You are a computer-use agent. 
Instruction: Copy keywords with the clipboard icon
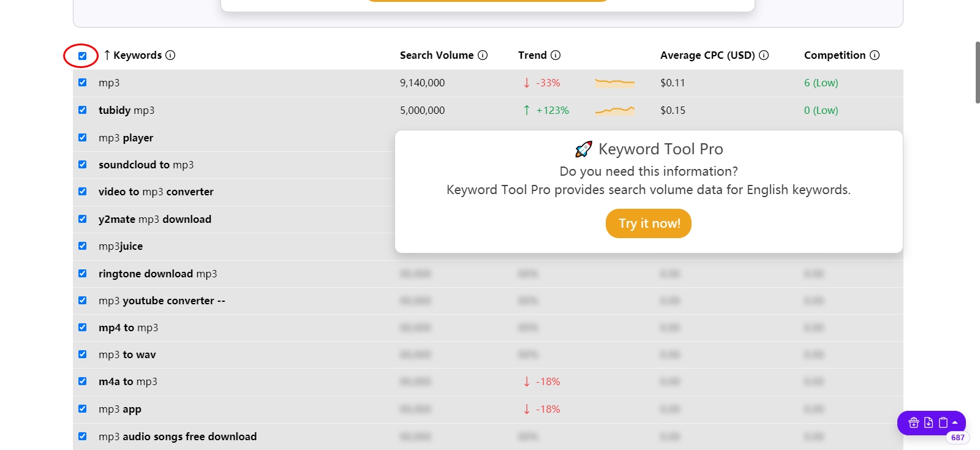pyautogui.click(x=943, y=422)
